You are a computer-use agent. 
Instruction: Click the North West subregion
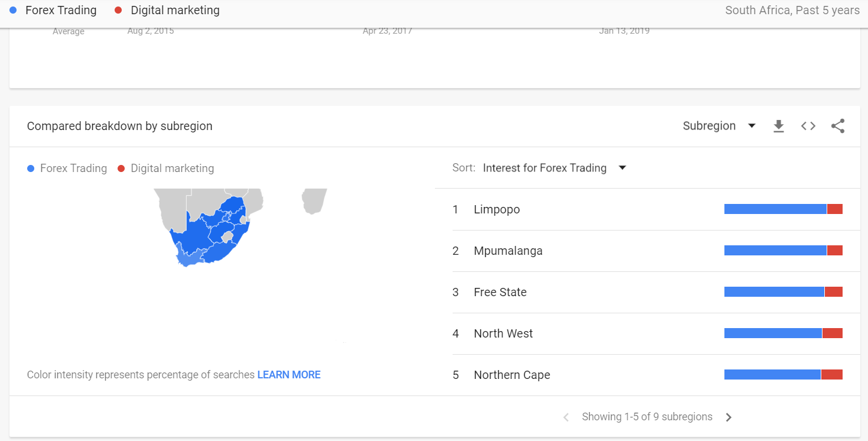503,333
